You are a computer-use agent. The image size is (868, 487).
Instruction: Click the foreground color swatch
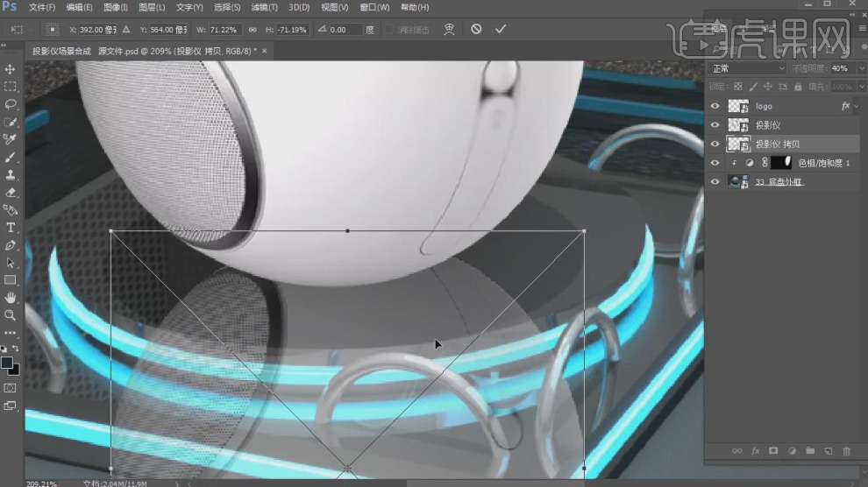click(x=7, y=362)
